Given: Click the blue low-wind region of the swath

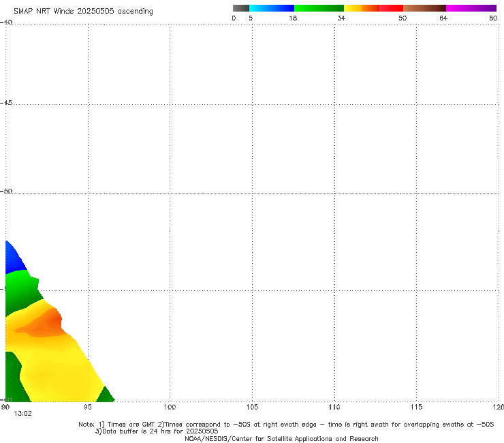Looking at the screenshot, I should 13,259.
